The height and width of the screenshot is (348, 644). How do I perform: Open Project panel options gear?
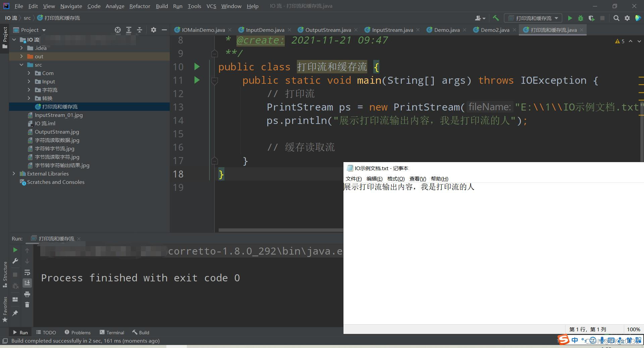pos(154,30)
